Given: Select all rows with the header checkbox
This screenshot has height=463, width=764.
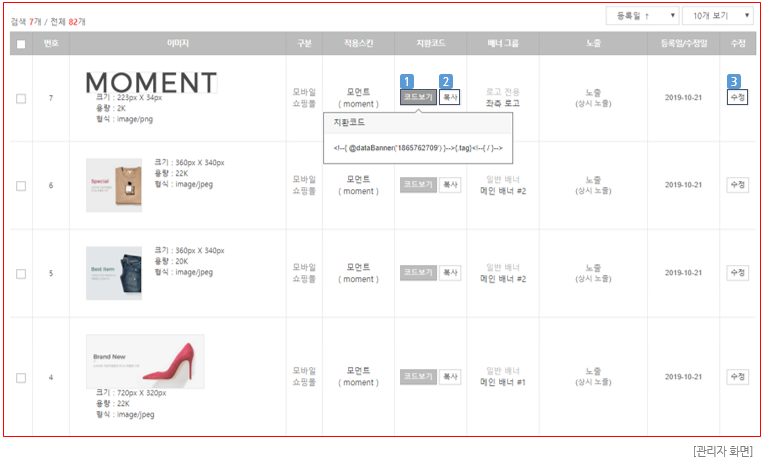Looking at the screenshot, I should [21, 43].
